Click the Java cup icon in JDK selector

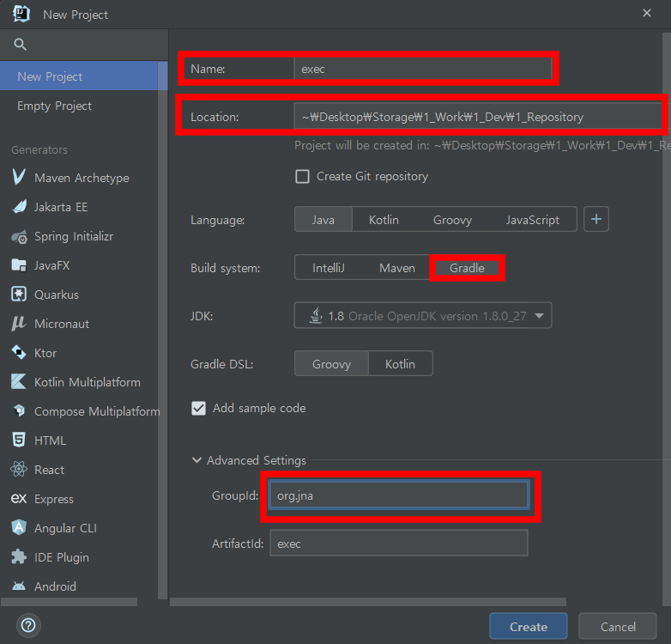[316, 316]
